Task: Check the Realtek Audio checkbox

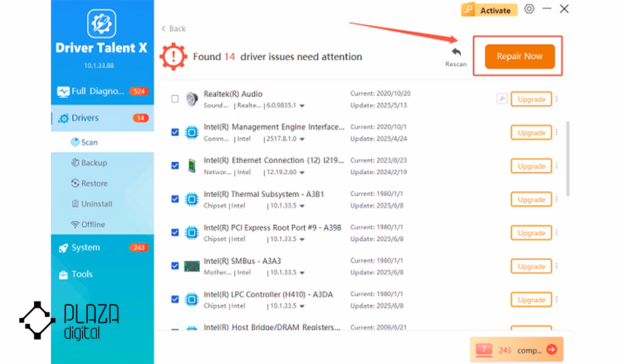Action: tap(175, 99)
